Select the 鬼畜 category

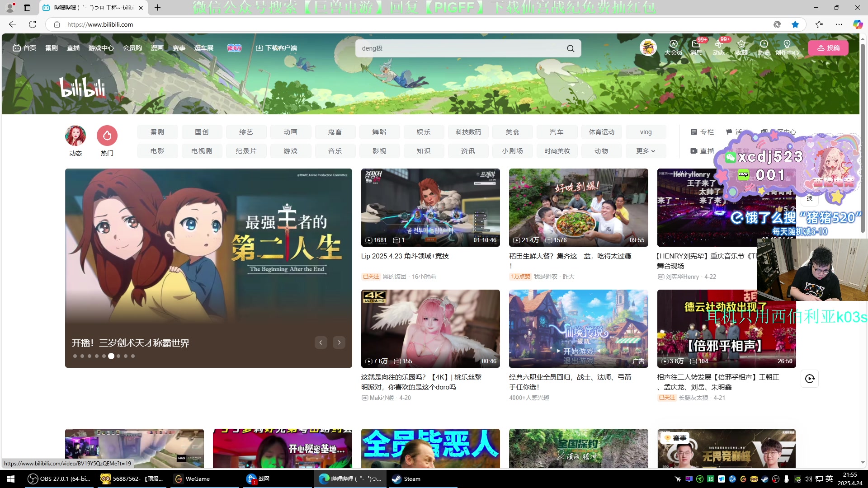click(335, 132)
